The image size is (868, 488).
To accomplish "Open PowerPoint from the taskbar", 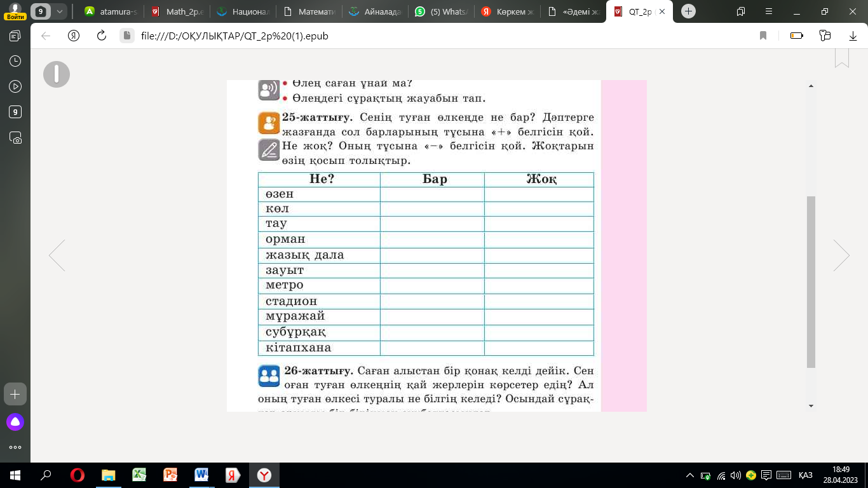I will click(170, 475).
